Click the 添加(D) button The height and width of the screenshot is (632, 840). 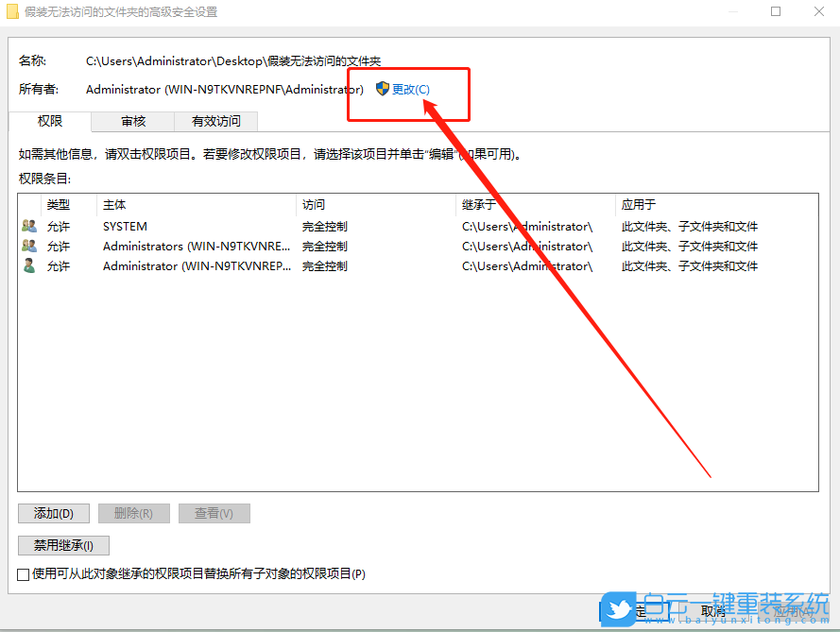tap(53, 513)
